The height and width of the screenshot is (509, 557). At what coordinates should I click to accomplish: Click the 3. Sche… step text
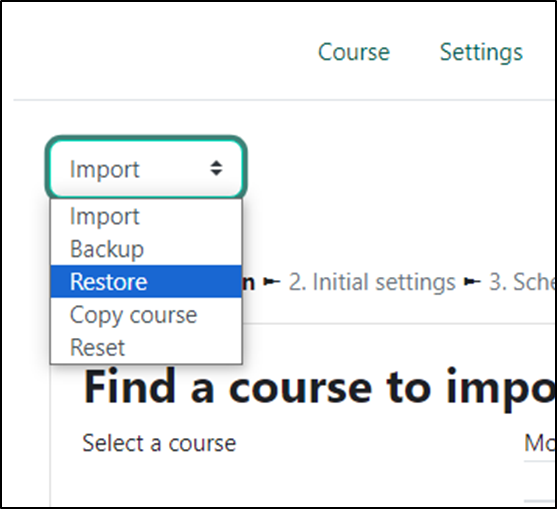click(x=522, y=282)
